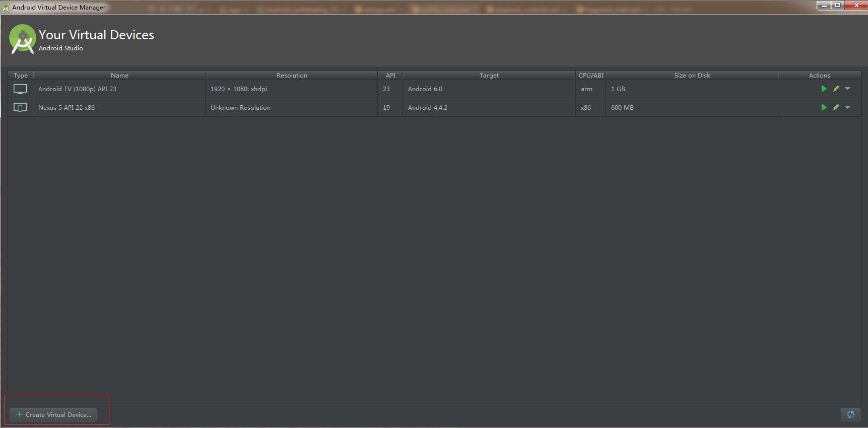Minimize the Android Virtual Device Manager window

[824, 5]
